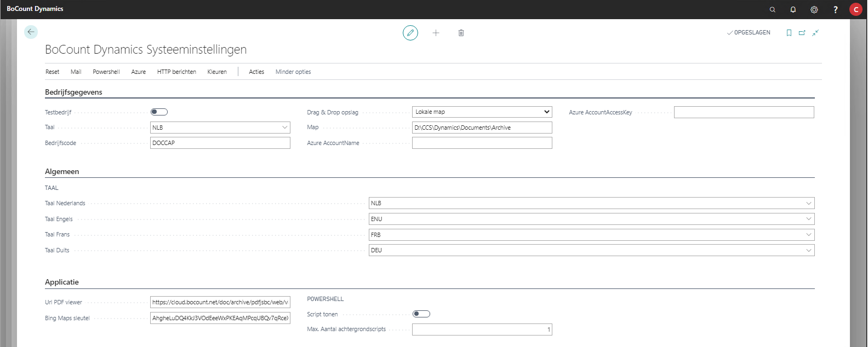
Task: Click the Minder opties link
Action: (293, 72)
